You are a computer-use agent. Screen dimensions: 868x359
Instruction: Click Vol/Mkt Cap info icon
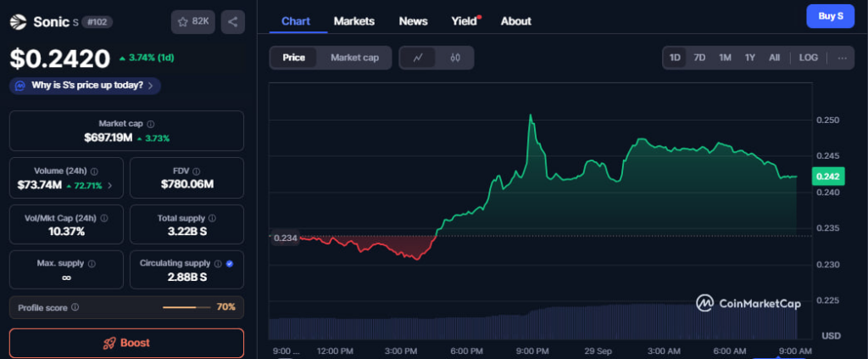pos(104,218)
